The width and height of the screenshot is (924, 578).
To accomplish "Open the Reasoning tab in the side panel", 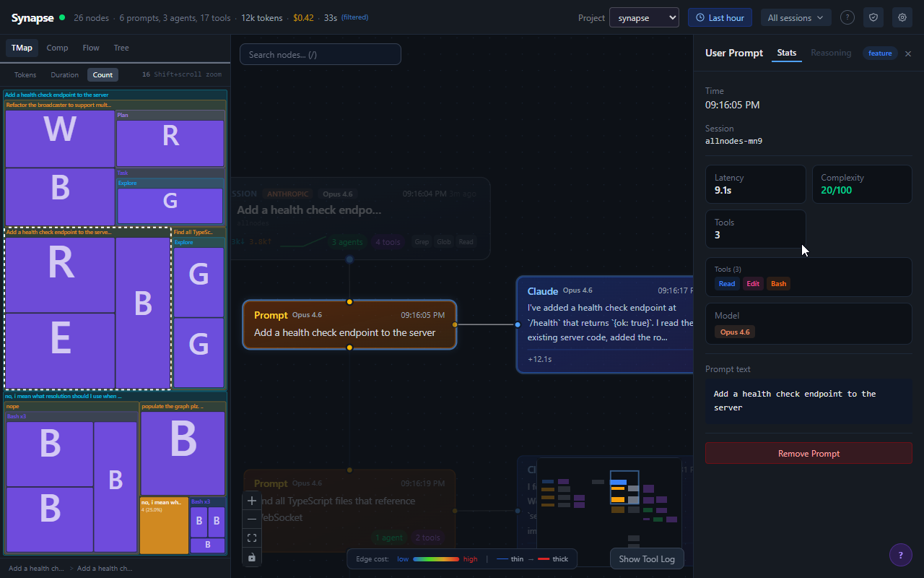I will coord(831,53).
